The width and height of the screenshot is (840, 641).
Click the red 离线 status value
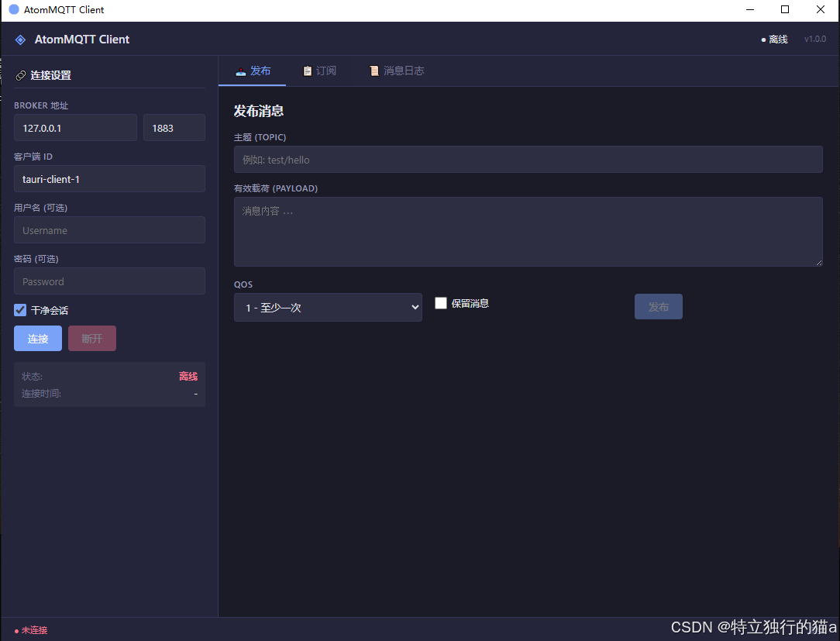pos(188,376)
